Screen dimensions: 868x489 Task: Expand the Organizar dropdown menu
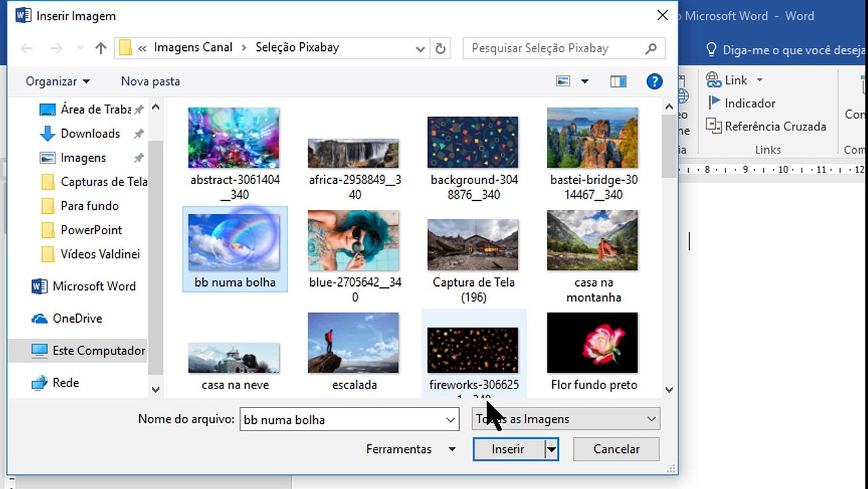pyautogui.click(x=58, y=81)
